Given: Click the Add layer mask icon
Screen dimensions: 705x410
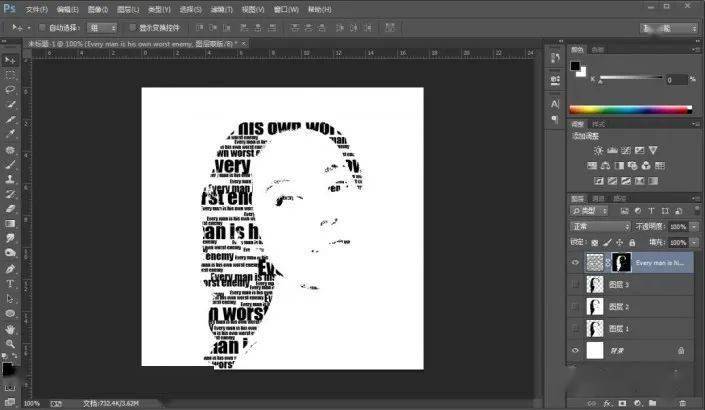Looking at the screenshot, I should 622,403.
